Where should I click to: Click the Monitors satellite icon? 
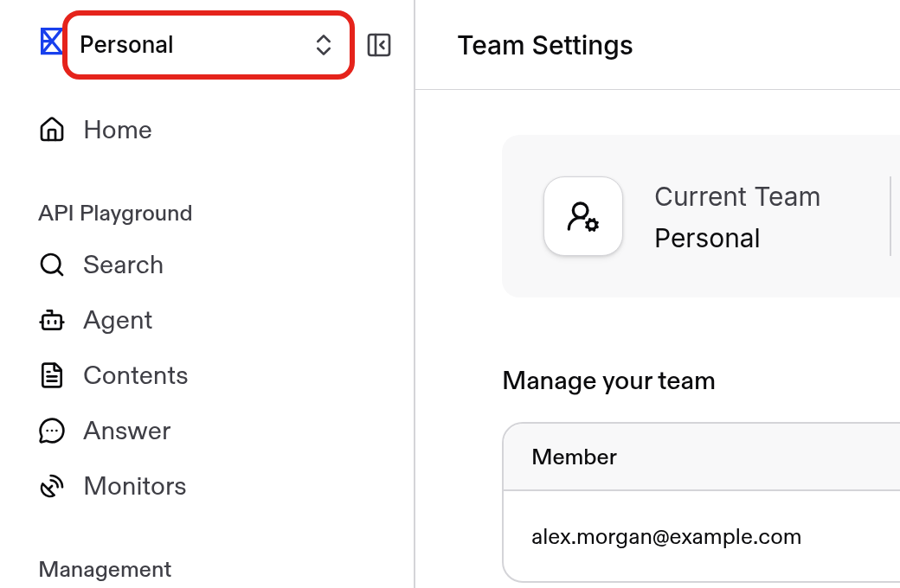(52, 487)
